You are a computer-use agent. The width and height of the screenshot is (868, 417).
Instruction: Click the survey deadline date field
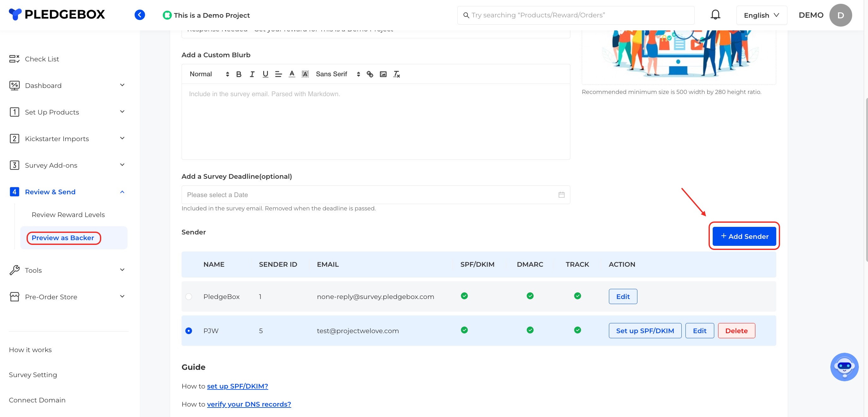tap(375, 195)
